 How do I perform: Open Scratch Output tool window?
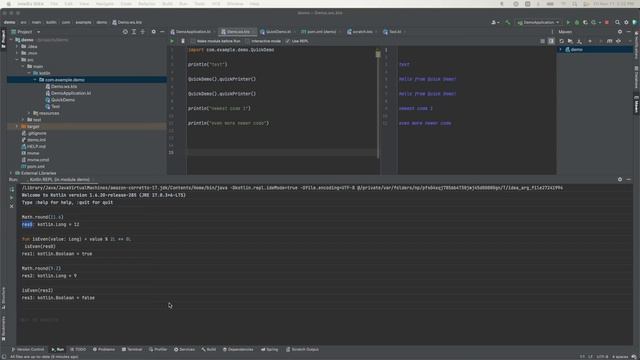[302, 350]
